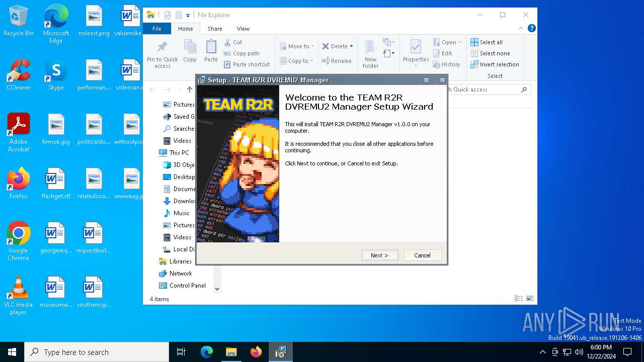This screenshot has height=362, width=644.
Task: Open Customize Quick Access Toolbar dropdown
Action: click(188, 16)
